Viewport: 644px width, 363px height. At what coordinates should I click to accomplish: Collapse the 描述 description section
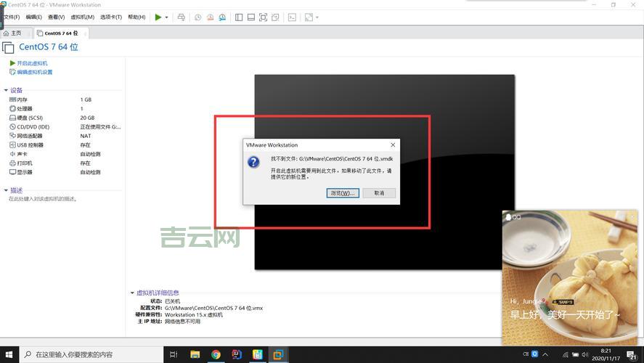click(7, 190)
